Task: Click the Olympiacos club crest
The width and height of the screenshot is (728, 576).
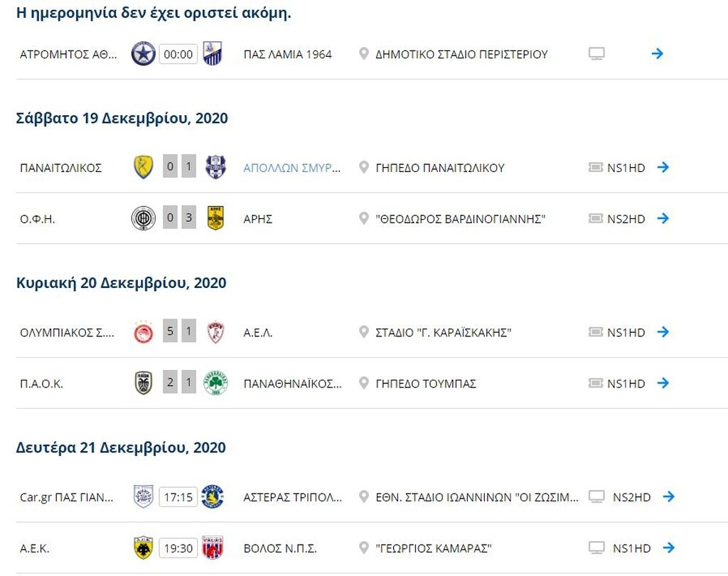Action: (x=143, y=331)
